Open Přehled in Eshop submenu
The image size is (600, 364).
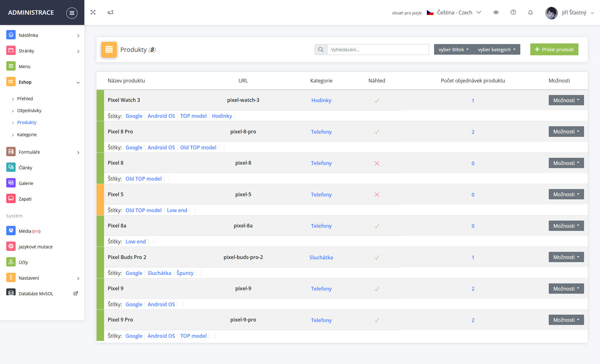point(25,98)
